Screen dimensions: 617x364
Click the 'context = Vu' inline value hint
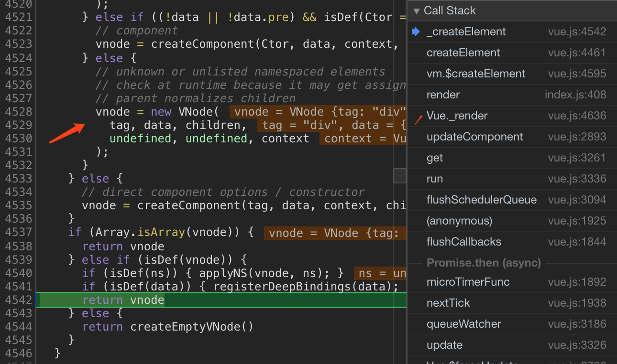click(x=363, y=139)
